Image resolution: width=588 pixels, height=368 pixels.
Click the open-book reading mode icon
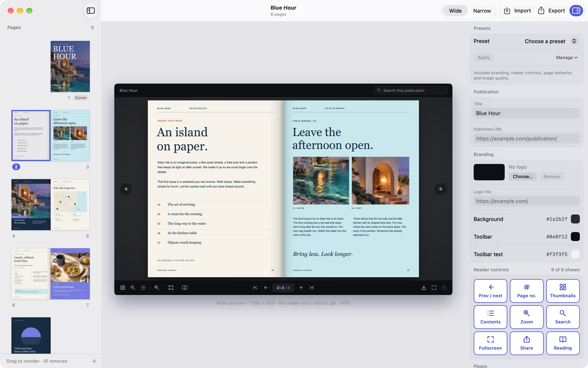pos(185,288)
